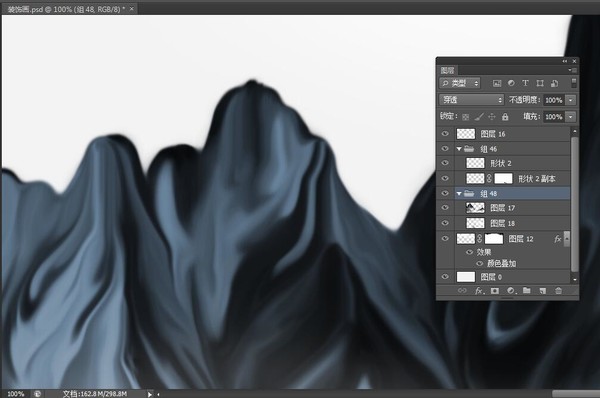The width and height of the screenshot is (600, 398).
Task: Click the folder icon of 组 46
Action: [469, 148]
